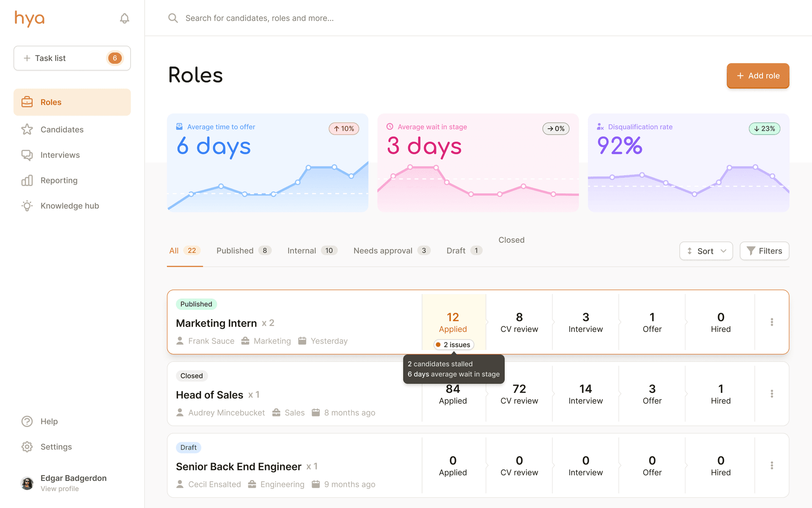The width and height of the screenshot is (812, 508).
Task: Click the candidate search field
Action: pyautogui.click(x=259, y=18)
